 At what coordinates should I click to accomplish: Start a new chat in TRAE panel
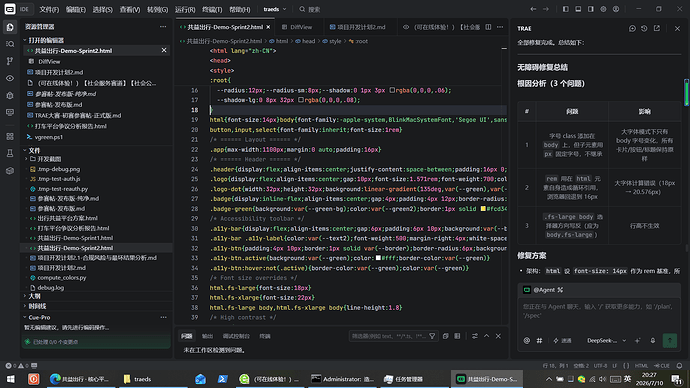click(x=632, y=28)
